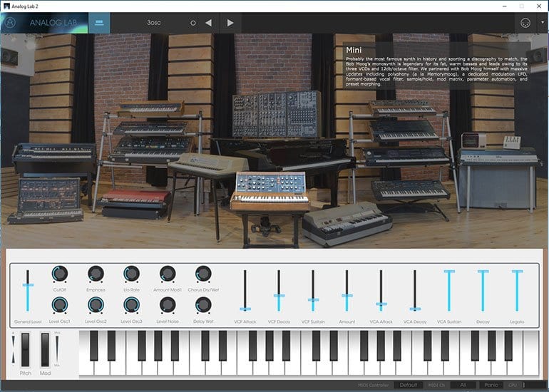549x392 pixels.
Task: Open the MIDI settings plug icon
Action: (x=527, y=23)
